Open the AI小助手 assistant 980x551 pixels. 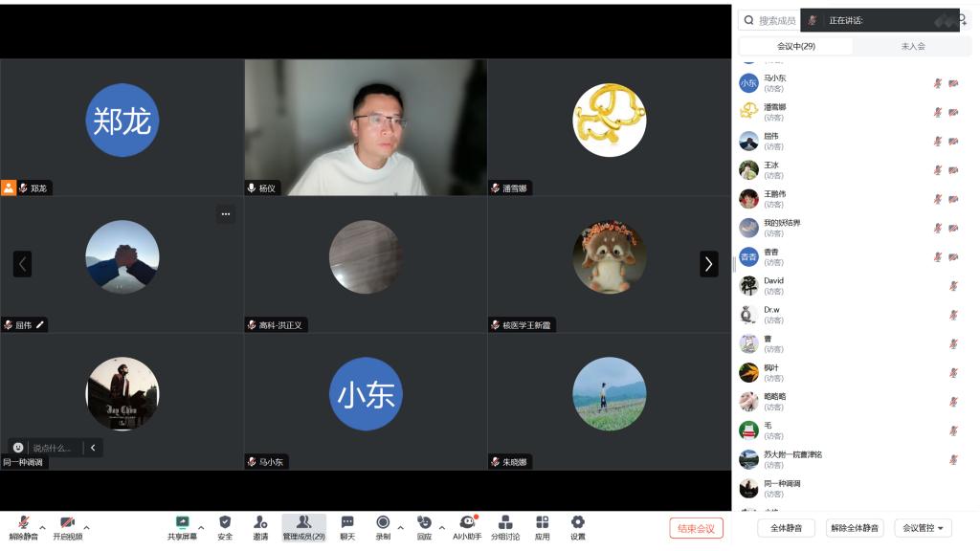click(x=467, y=527)
